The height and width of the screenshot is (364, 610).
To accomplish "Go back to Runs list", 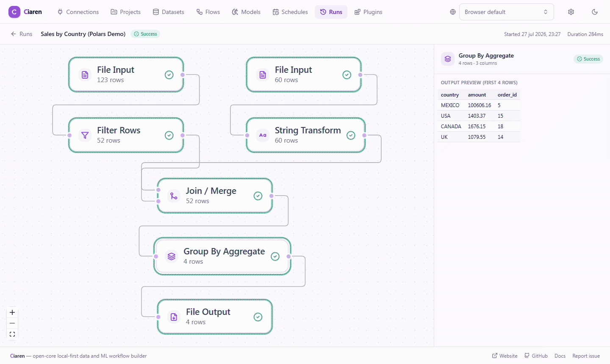I will click(x=22, y=34).
